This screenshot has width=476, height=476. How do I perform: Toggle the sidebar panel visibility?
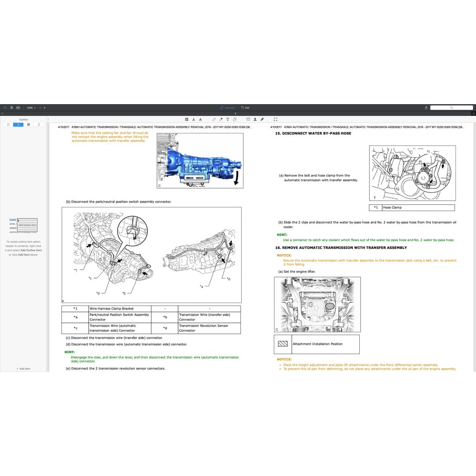[5, 107]
